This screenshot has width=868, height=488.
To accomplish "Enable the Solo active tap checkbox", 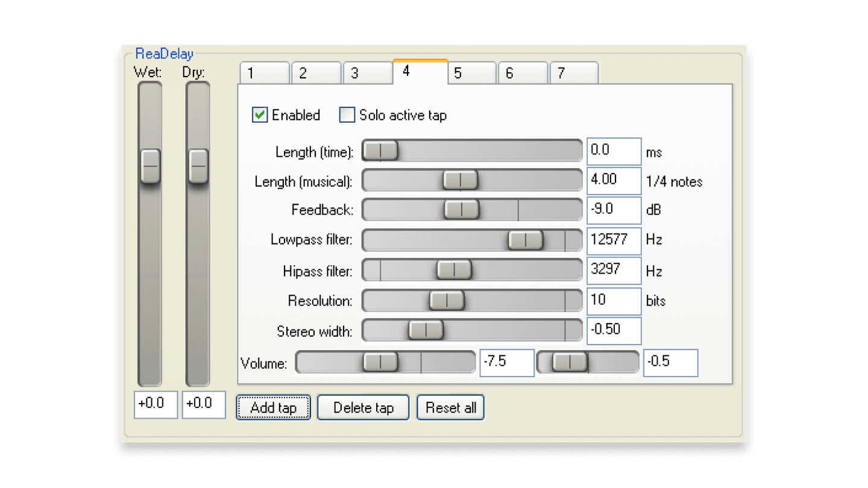I will pyautogui.click(x=347, y=115).
